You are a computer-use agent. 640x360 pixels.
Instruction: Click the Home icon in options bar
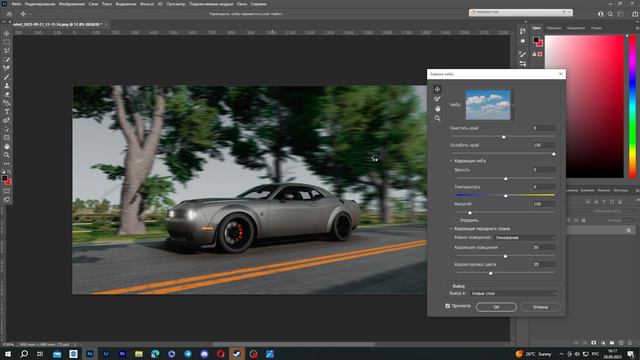[x=9, y=14]
